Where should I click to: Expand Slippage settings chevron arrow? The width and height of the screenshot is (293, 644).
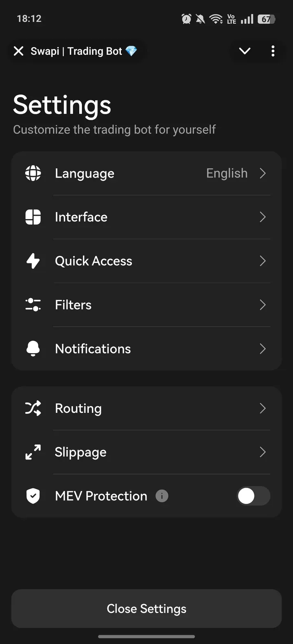[x=263, y=452]
